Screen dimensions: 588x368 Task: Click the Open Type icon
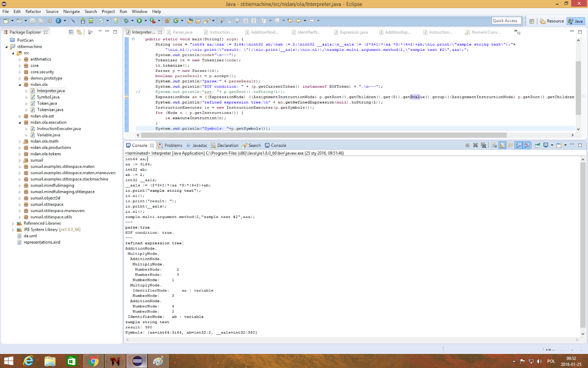pyautogui.click(x=190, y=21)
